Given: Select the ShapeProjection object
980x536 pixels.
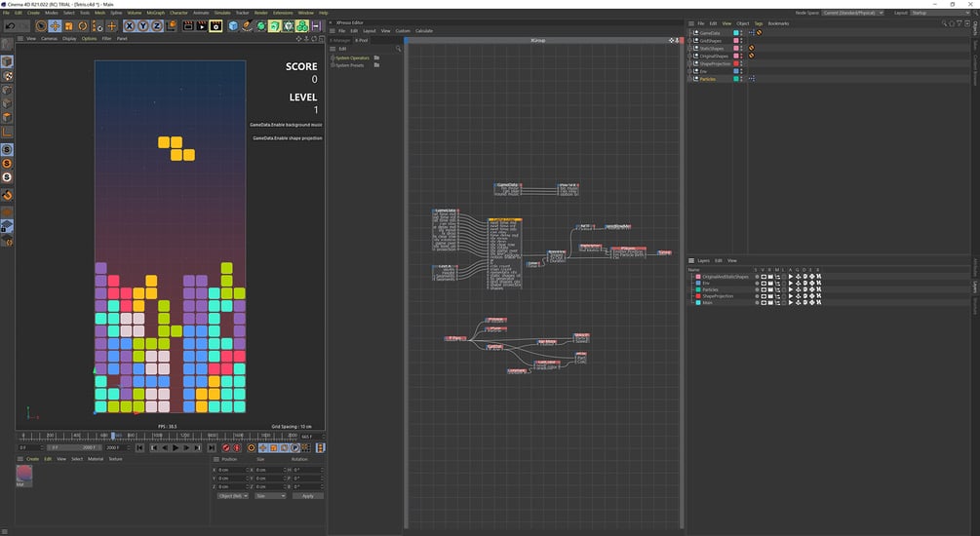Looking at the screenshot, I should (x=715, y=63).
